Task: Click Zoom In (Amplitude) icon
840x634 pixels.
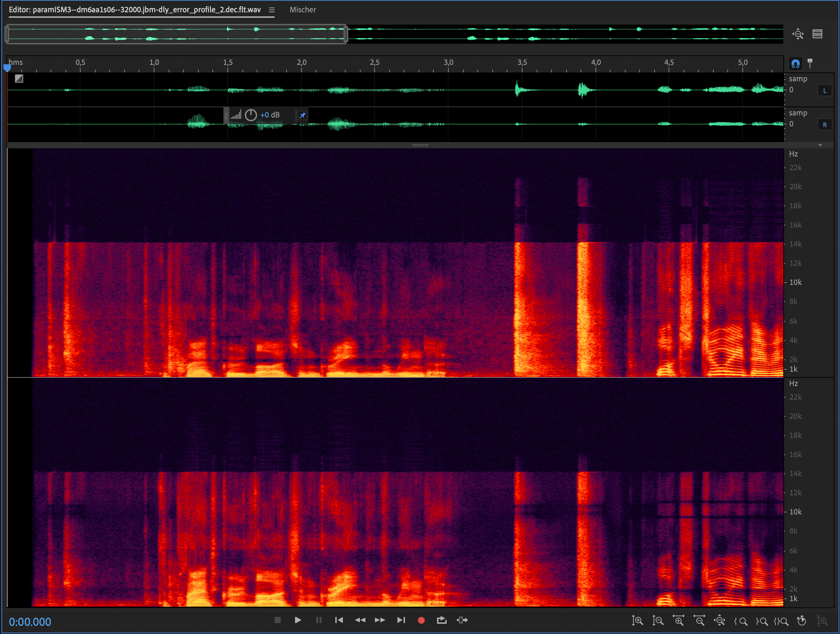Action: 637,621
